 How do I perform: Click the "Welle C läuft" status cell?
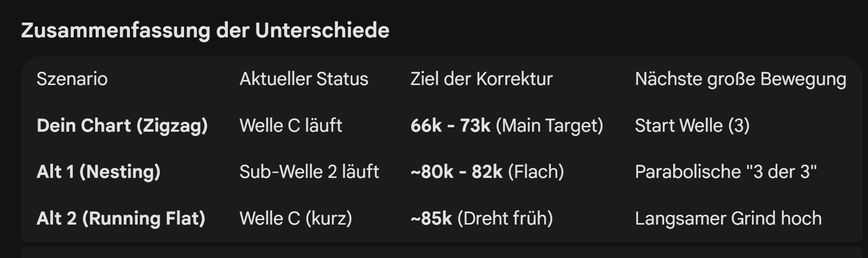pos(290,126)
